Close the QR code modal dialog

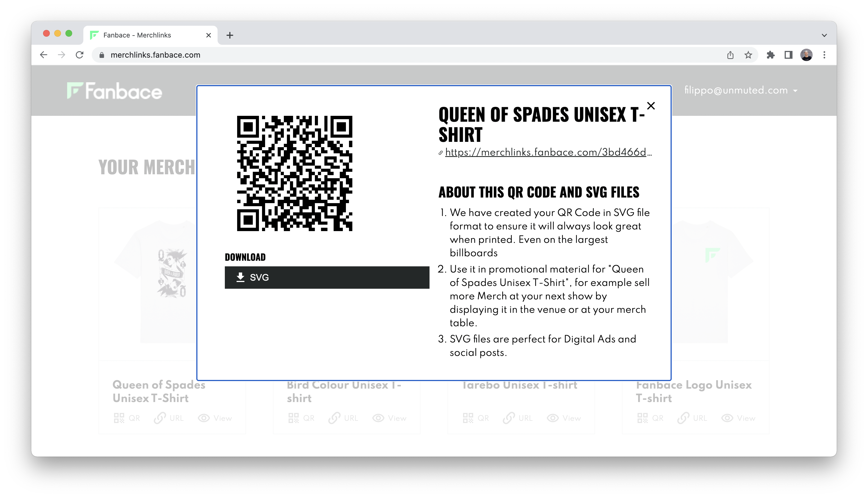tap(650, 106)
